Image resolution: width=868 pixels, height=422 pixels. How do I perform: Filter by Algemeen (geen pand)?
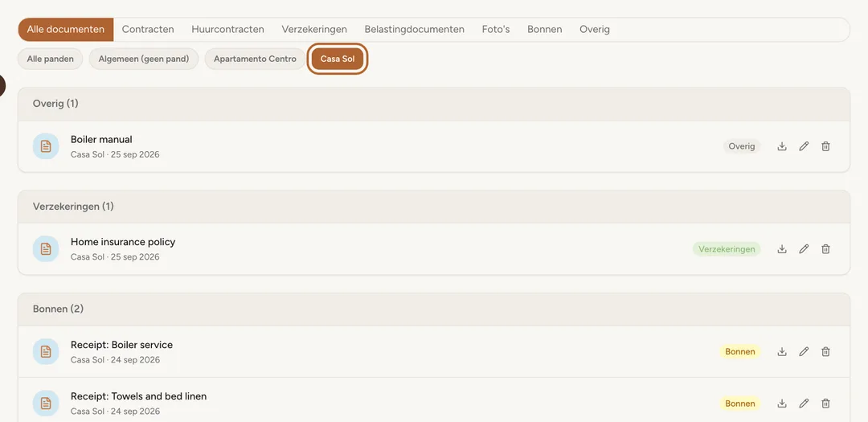click(144, 59)
